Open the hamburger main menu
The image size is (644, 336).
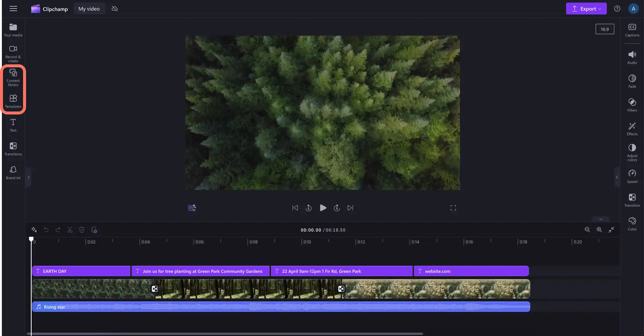[13, 9]
